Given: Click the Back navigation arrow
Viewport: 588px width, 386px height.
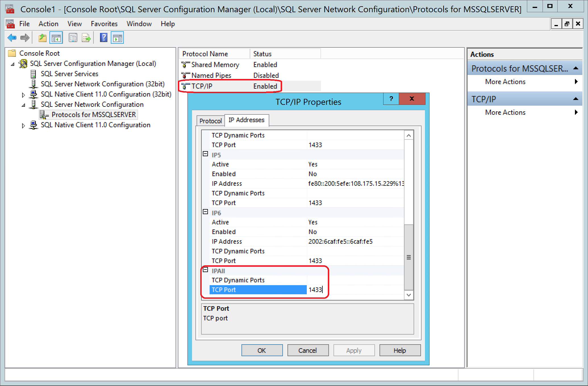Looking at the screenshot, I should 12,37.
